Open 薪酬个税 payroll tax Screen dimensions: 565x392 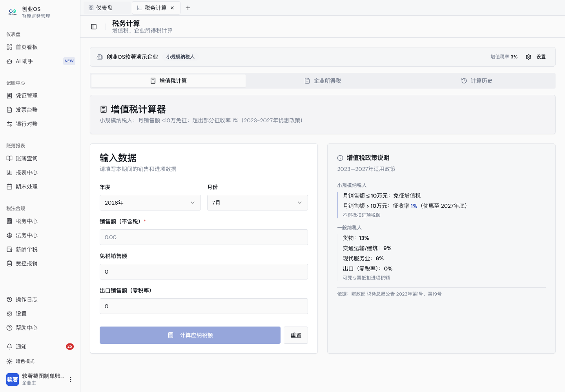click(x=40, y=249)
